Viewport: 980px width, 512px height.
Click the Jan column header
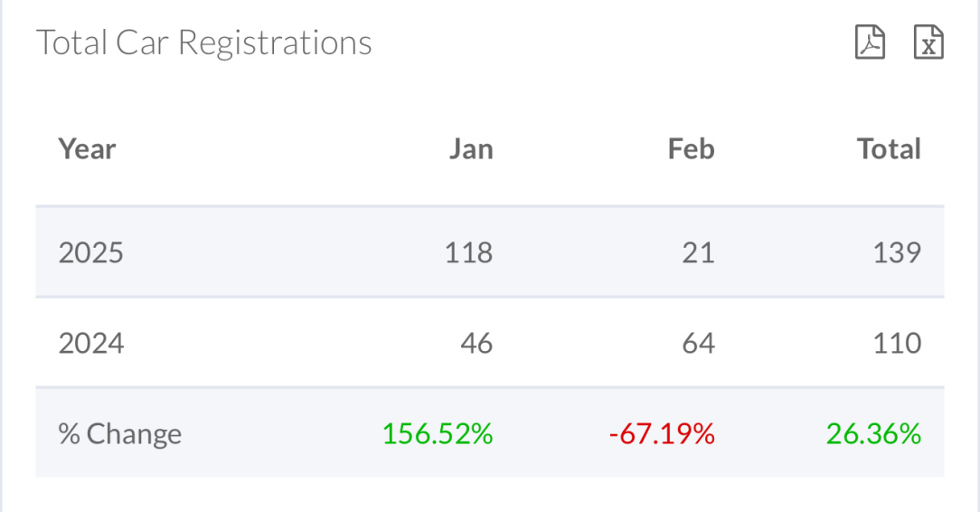471,149
